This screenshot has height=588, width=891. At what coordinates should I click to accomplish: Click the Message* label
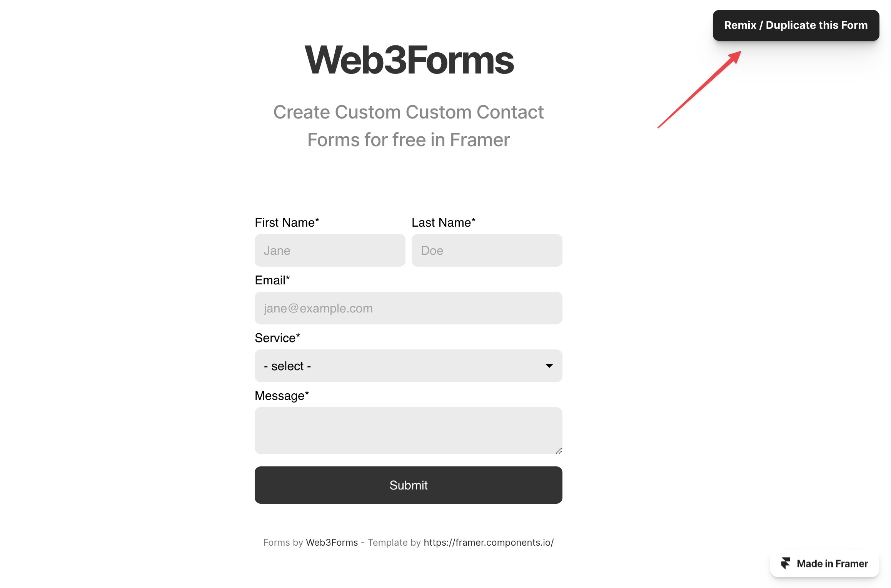click(282, 396)
